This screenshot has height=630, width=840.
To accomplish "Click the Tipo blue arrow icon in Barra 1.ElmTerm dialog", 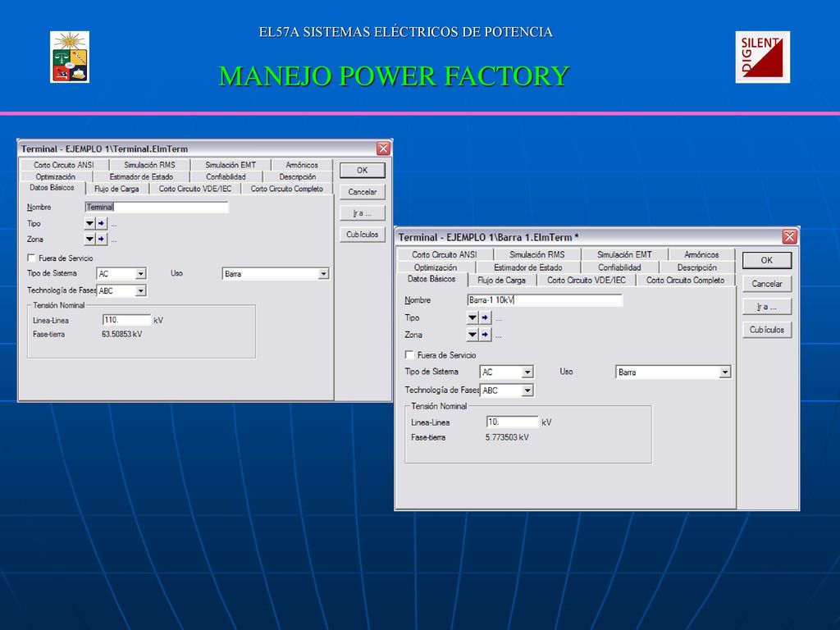I will pyautogui.click(x=485, y=317).
